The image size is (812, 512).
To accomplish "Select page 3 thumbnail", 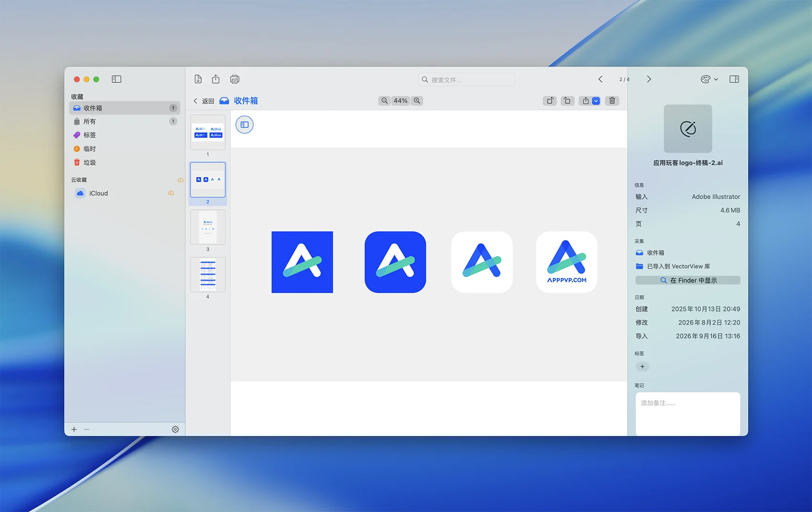I will 208,228.
